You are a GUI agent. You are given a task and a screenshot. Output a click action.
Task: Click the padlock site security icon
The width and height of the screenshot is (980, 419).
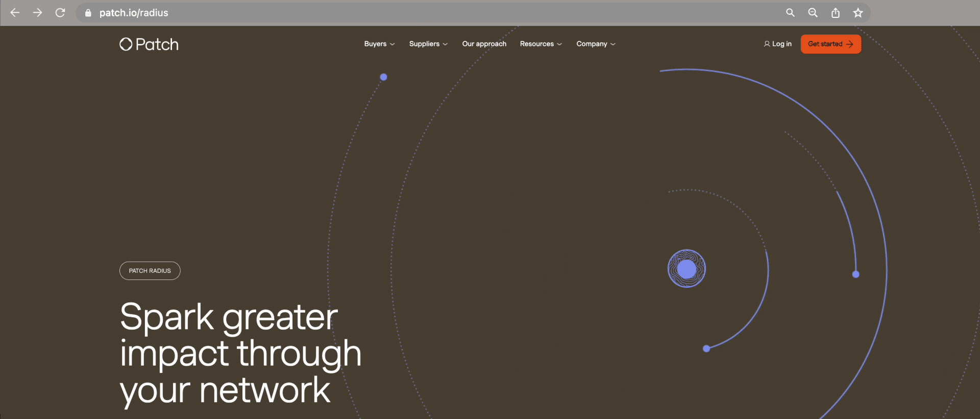pos(88,13)
